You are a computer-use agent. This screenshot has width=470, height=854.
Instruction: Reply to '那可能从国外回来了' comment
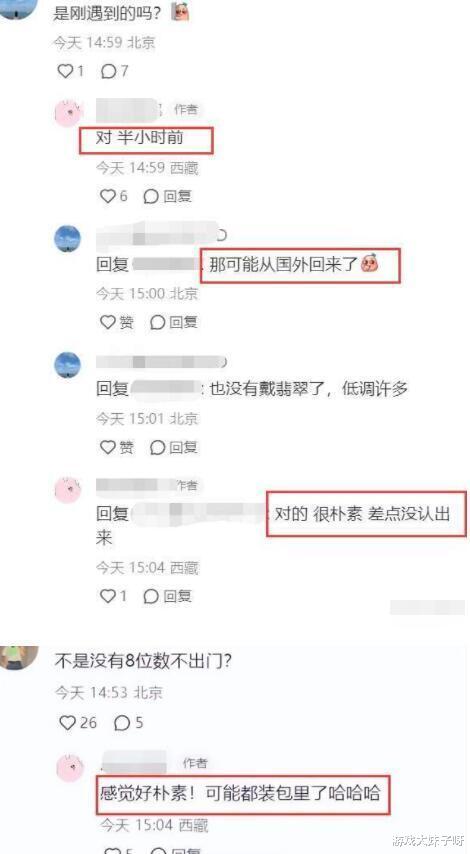click(x=174, y=322)
